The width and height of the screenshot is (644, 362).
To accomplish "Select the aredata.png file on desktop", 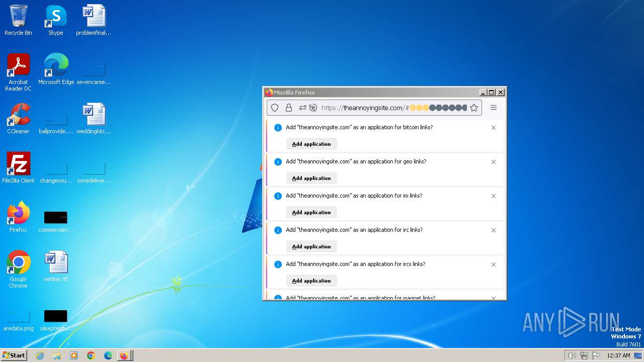I will tap(18, 320).
